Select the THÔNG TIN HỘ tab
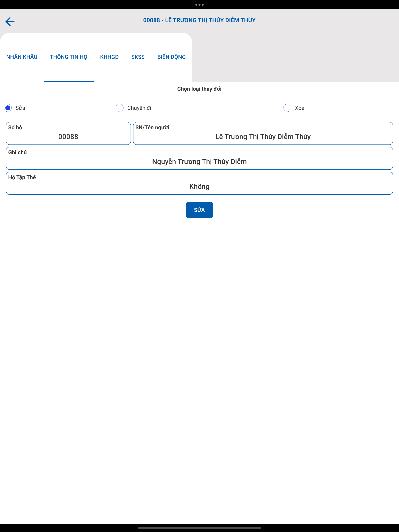The image size is (399, 532). [69, 57]
